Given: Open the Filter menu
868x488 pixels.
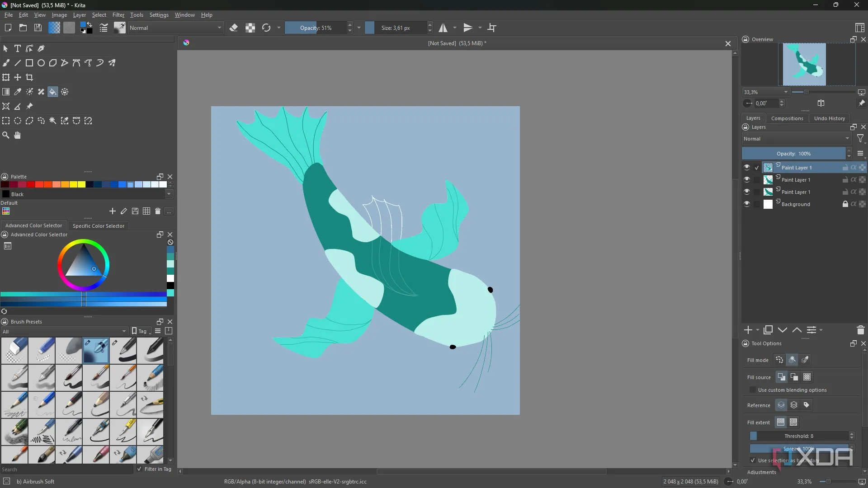Looking at the screenshot, I should tap(118, 14).
